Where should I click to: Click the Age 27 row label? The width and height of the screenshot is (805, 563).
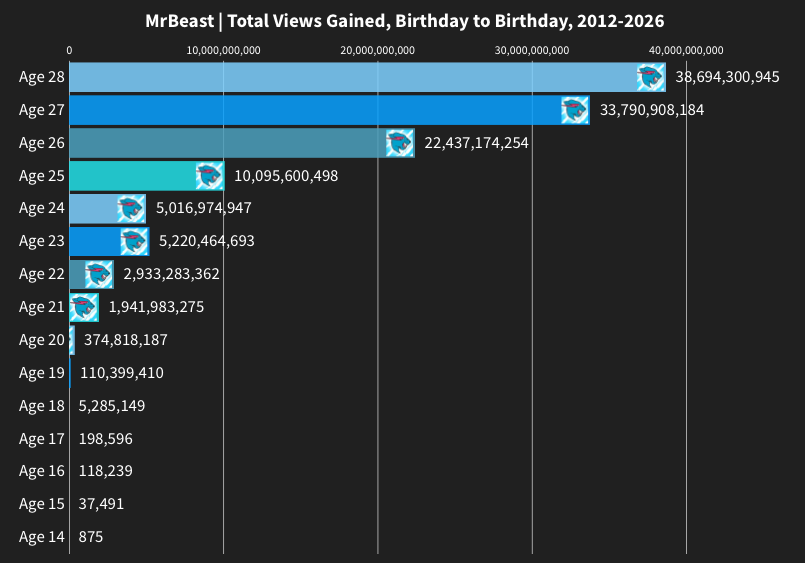pyautogui.click(x=42, y=110)
